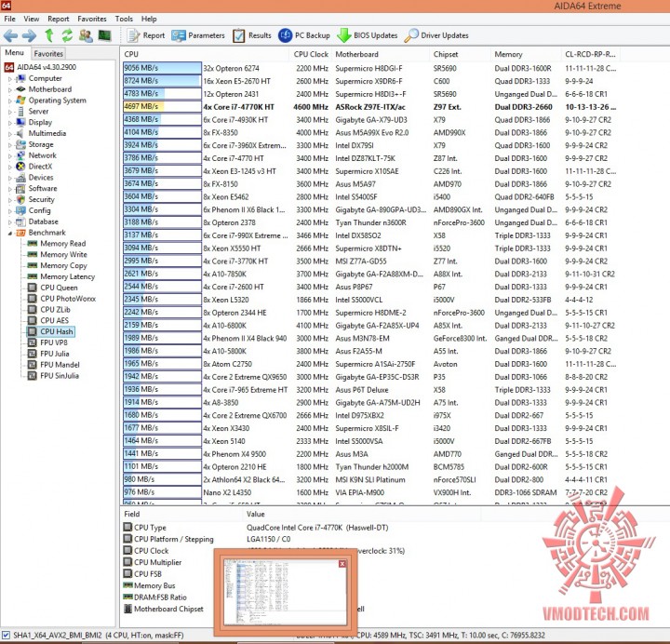Go back with the left arrow icon
This screenshot has width=670, height=644.
point(10,35)
